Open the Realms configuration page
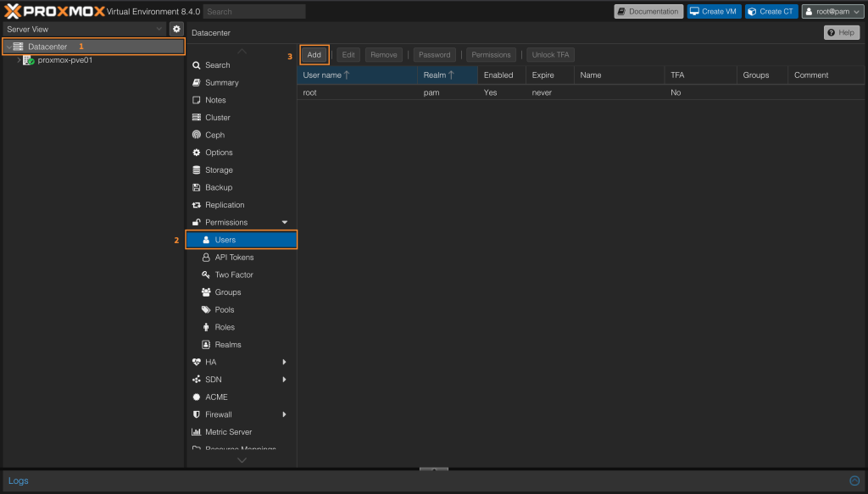 click(x=227, y=345)
